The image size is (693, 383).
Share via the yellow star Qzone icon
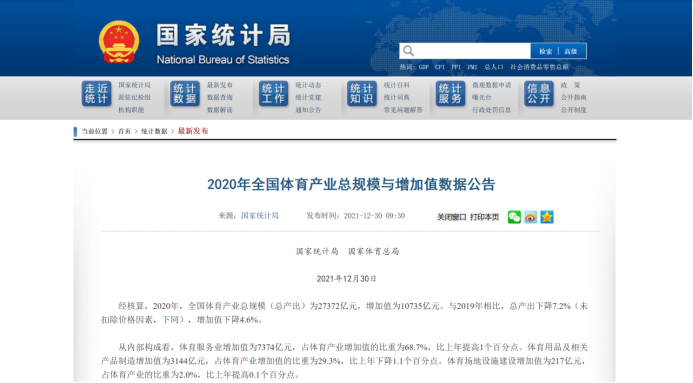(x=547, y=217)
